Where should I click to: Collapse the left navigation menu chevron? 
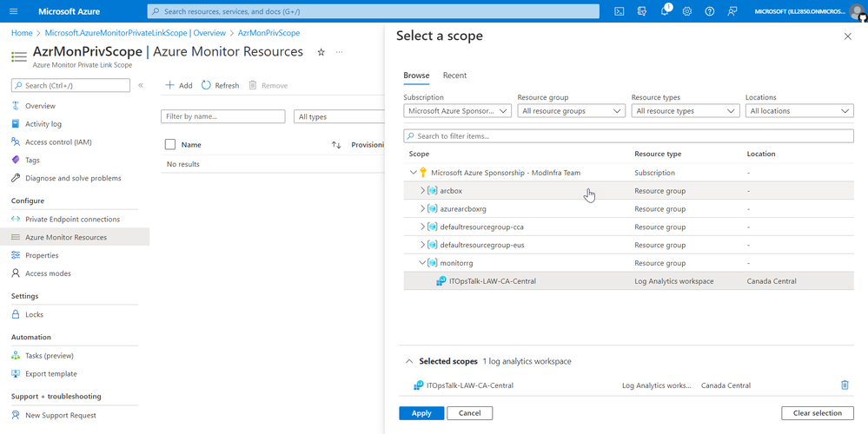[141, 85]
